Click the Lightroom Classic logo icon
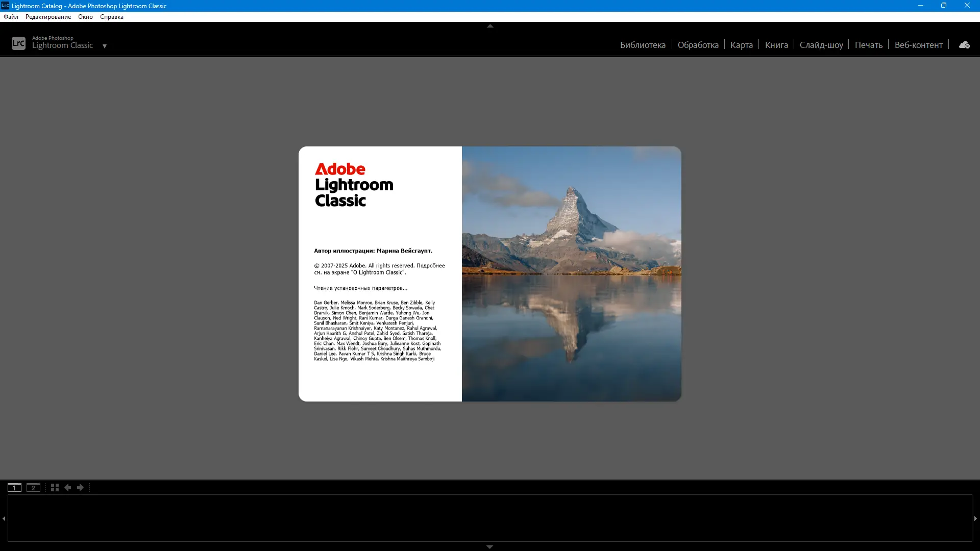Image resolution: width=980 pixels, height=551 pixels. coord(18,43)
